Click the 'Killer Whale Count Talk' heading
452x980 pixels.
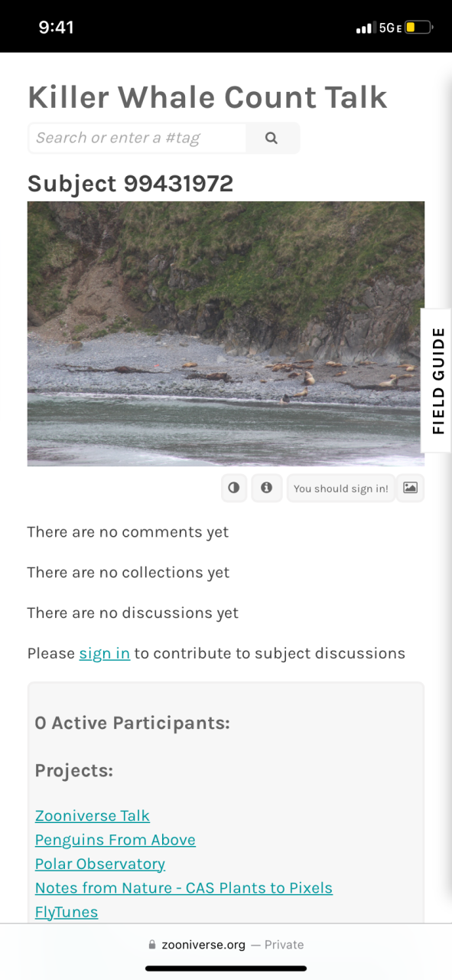pyautogui.click(x=207, y=98)
